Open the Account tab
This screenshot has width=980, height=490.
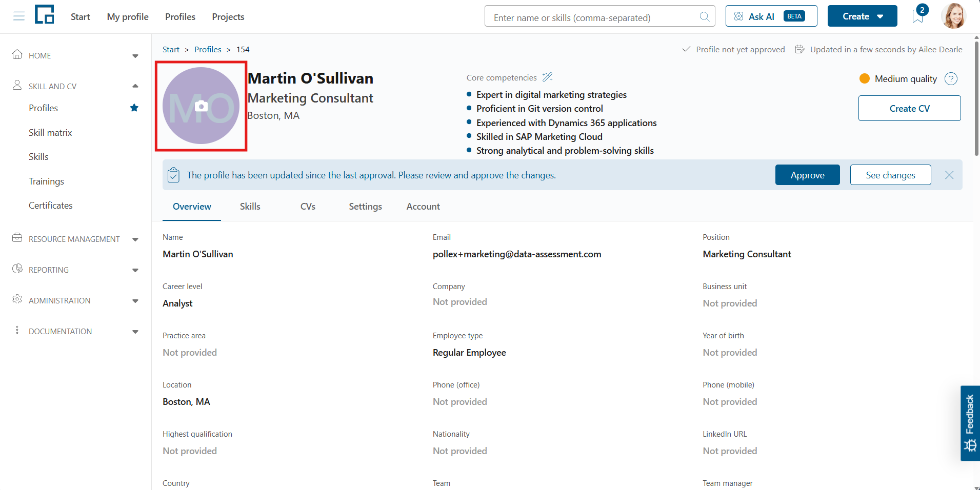(423, 207)
